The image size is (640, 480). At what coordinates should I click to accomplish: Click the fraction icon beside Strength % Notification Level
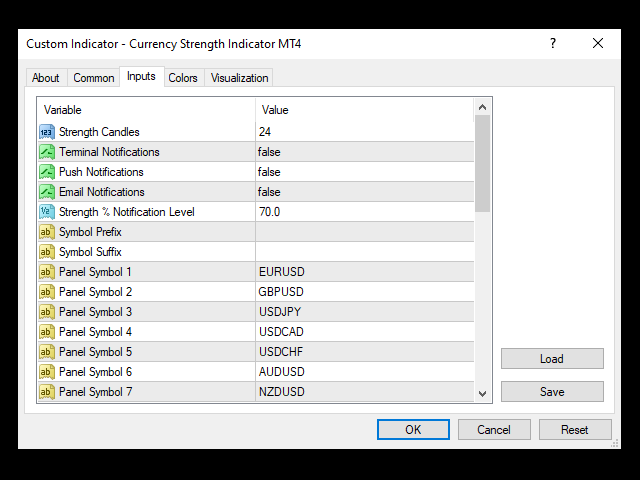pyautogui.click(x=47, y=212)
